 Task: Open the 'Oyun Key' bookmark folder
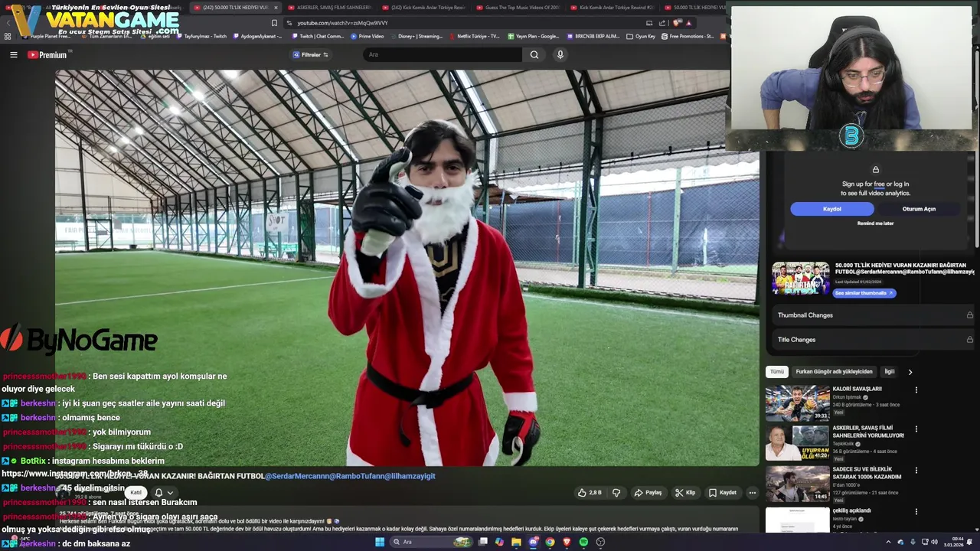tap(641, 36)
